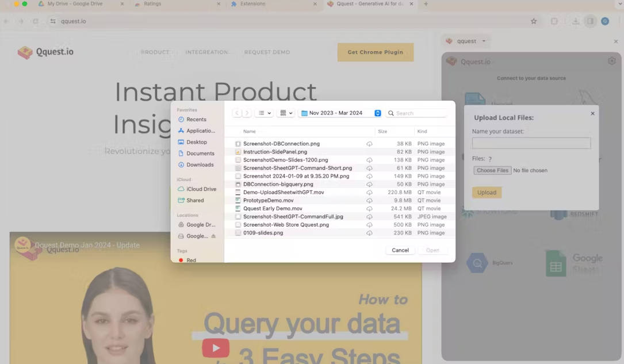The width and height of the screenshot is (624, 364).
Task: Select Applications in the Favorites sidebar
Action: click(x=200, y=131)
